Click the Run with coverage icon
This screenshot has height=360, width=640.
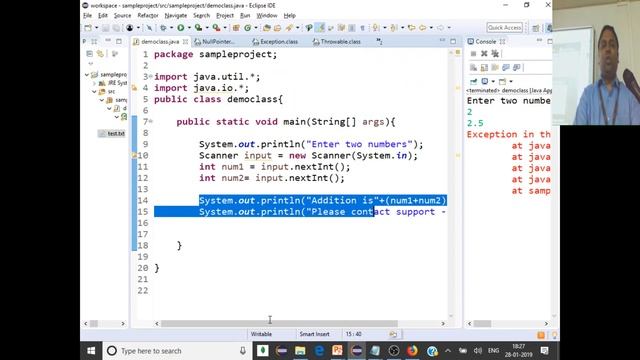click(198, 28)
